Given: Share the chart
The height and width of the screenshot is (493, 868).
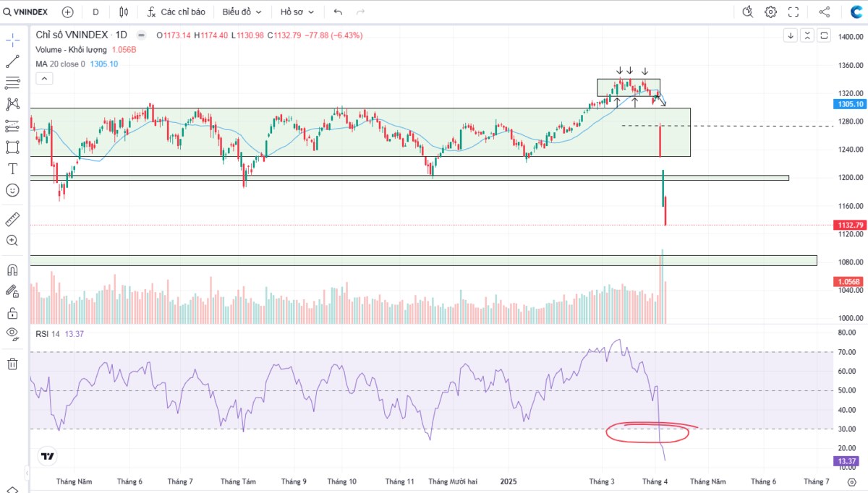Looking at the screenshot, I should 825,12.
